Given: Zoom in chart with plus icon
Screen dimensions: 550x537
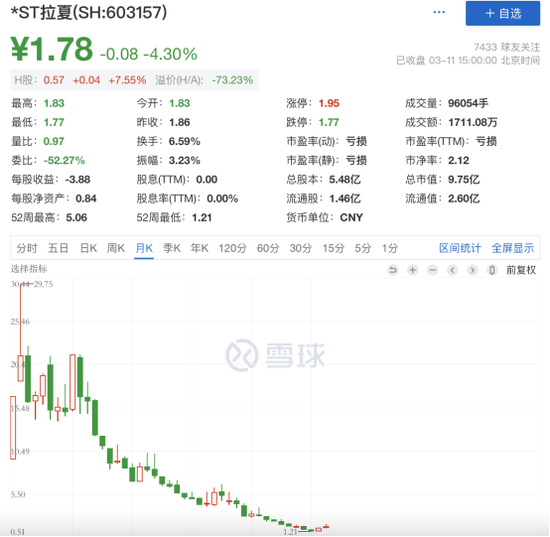Looking at the screenshot, I should coord(413,270).
